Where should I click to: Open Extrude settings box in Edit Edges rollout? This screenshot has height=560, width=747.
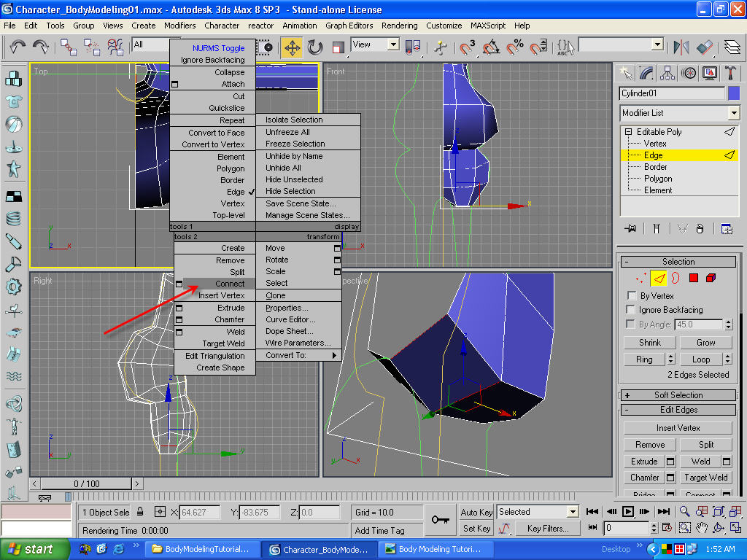click(x=670, y=461)
